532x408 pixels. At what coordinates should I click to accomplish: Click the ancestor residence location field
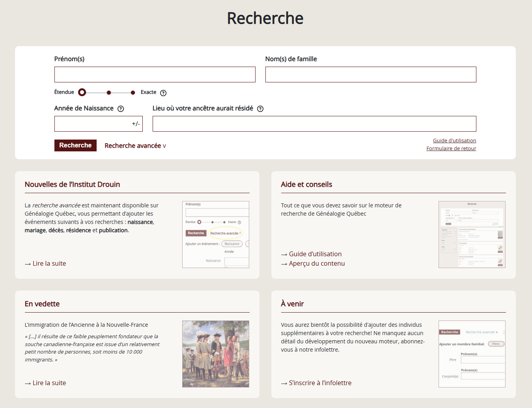click(314, 124)
